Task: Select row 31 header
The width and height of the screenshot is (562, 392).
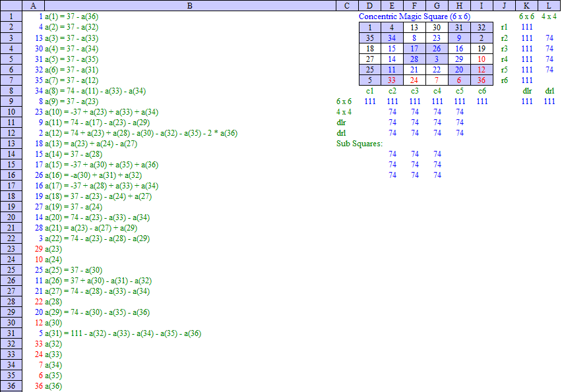Action: coord(11,333)
